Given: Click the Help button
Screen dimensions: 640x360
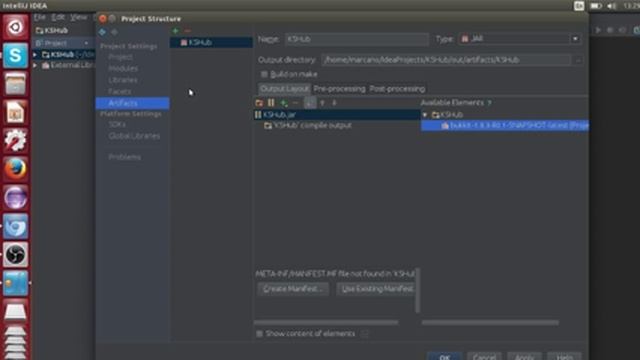Looking at the screenshot, I should pos(564,356).
